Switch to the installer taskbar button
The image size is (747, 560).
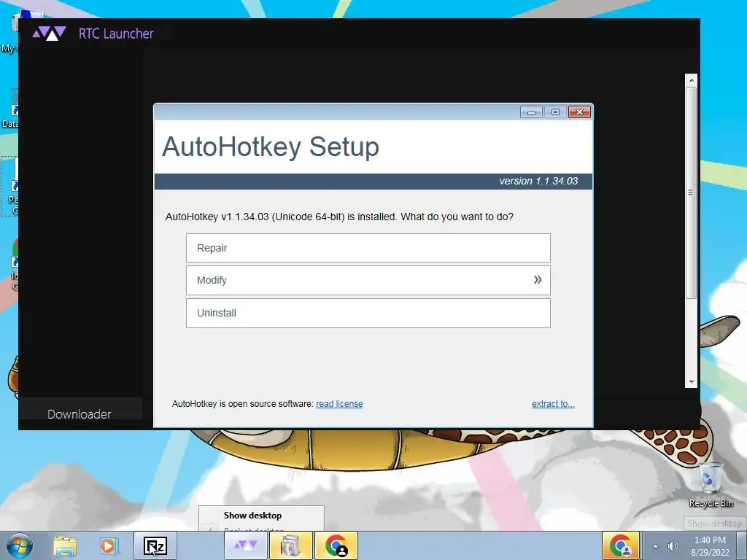click(x=290, y=545)
